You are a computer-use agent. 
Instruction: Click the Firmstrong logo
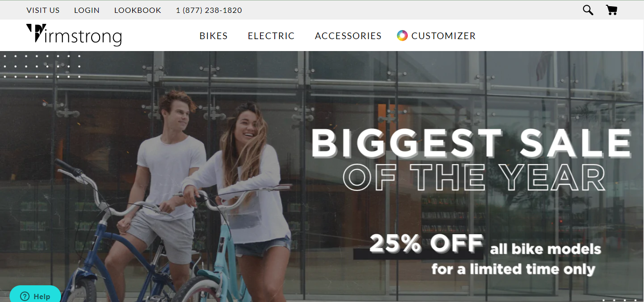click(74, 35)
